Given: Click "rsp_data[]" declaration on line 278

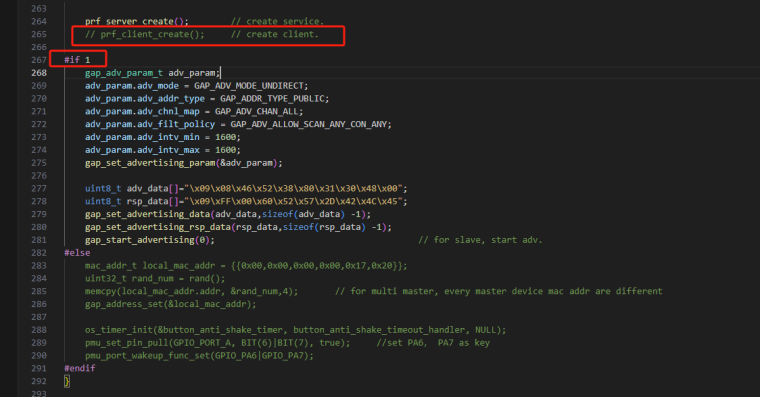Looking at the screenshot, I should coord(153,201).
